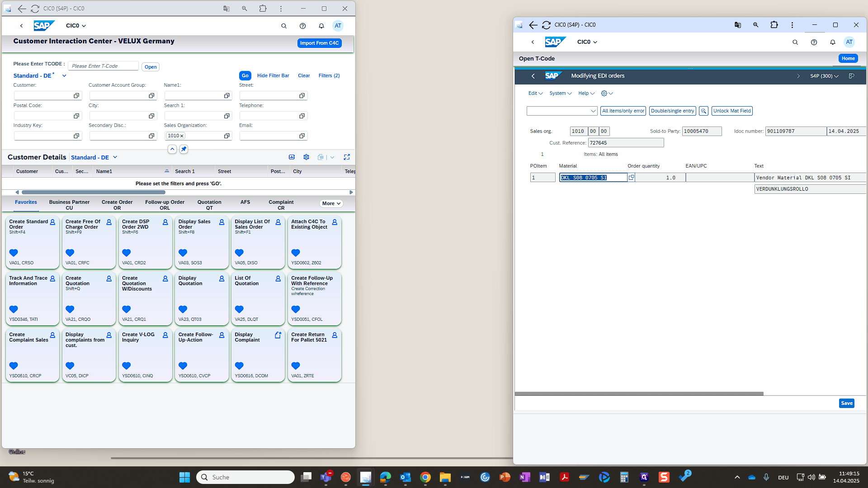Collapse the filter bar with the up chevron
This screenshot has height=488, width=868.
[172, 149]
